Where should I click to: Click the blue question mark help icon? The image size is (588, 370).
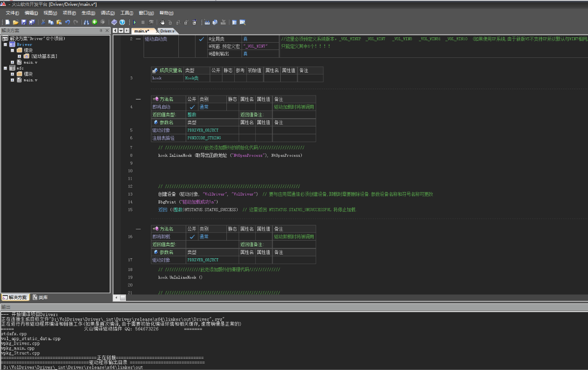tap(122, 22)
